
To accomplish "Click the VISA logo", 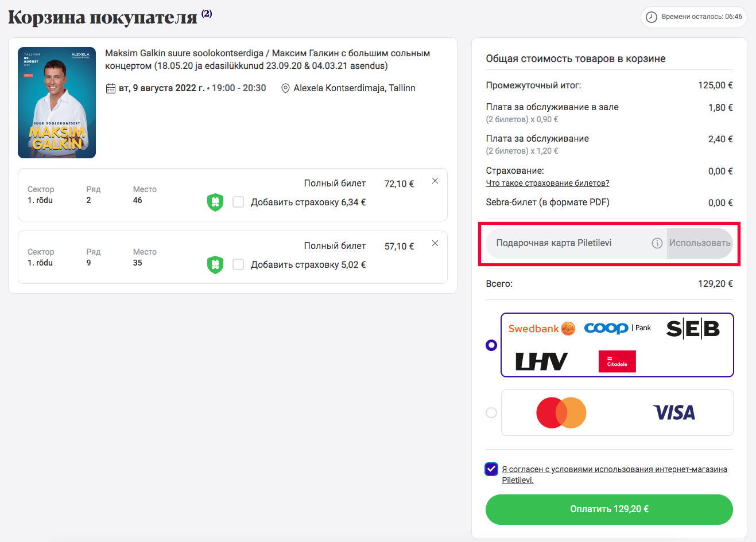I will pyautogui.click(x=674, y=412).
